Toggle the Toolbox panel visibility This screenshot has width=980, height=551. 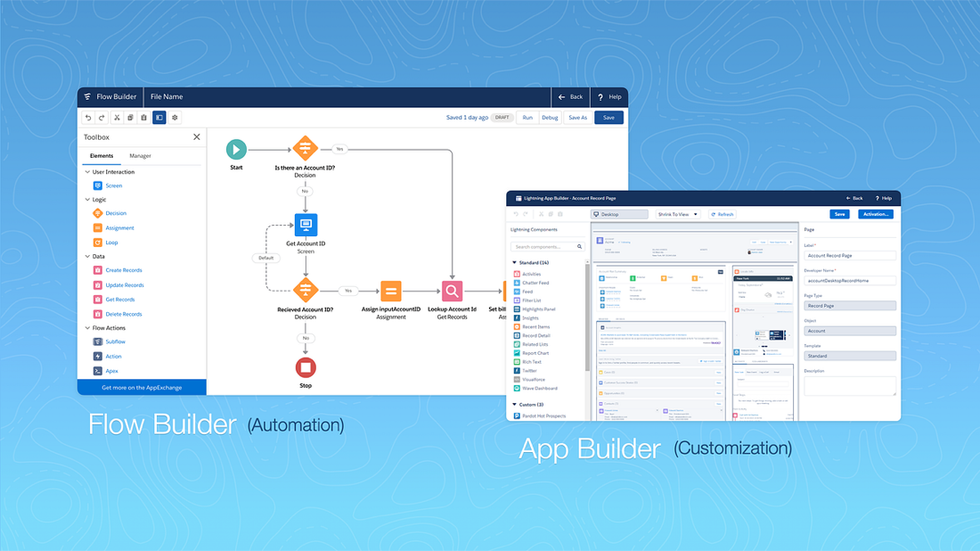click(159, 117)
